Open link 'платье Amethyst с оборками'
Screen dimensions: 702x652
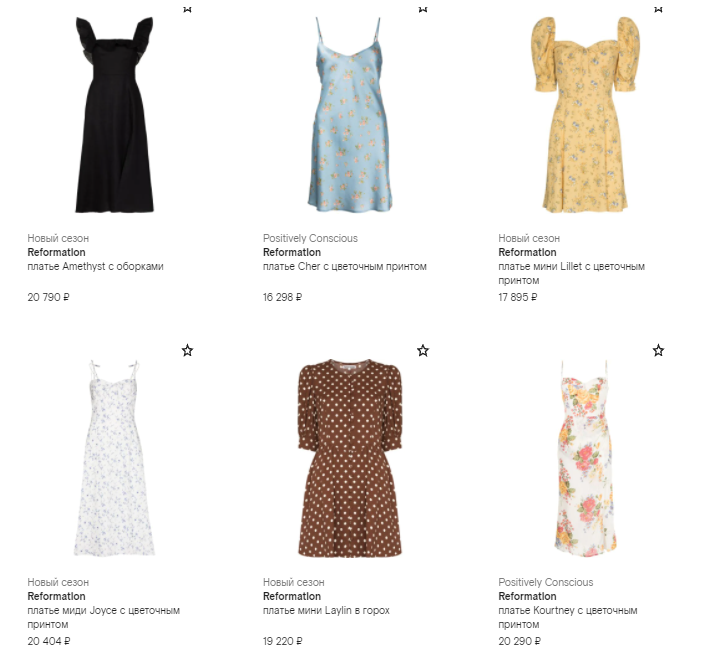pyautogui.click(x=95, y=266)
